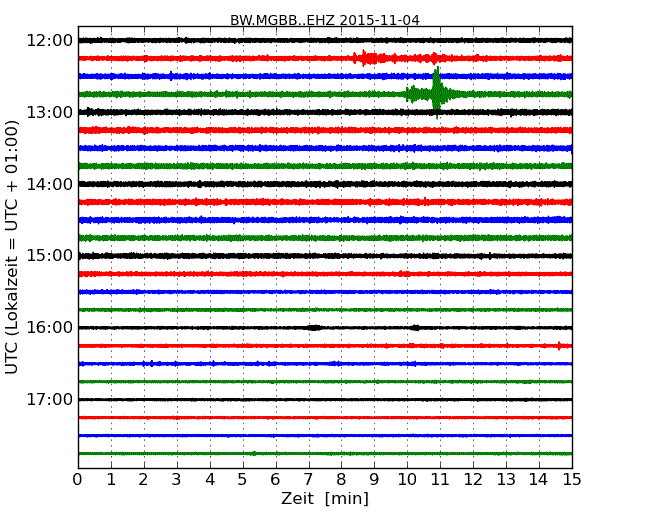Click the x-axis tick label 4
Image resolution: width=650 pixels, height=520 pixels.
210,480
